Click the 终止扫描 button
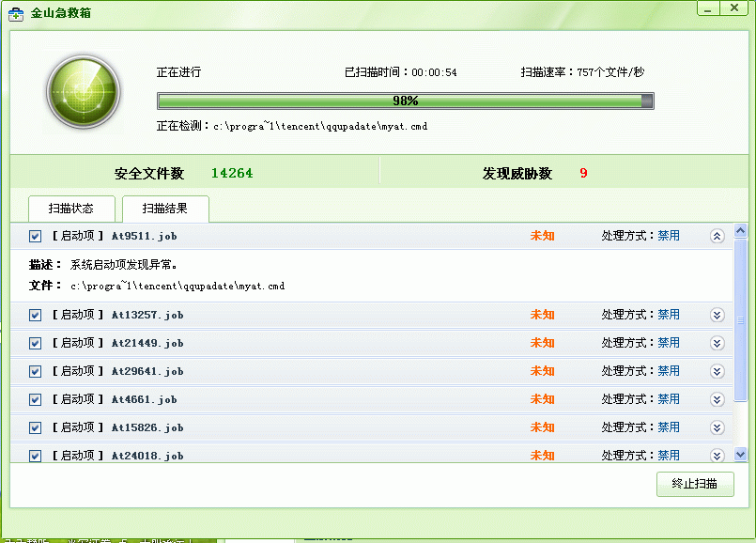The image size is (756, 543). click(x=695, y=484)
